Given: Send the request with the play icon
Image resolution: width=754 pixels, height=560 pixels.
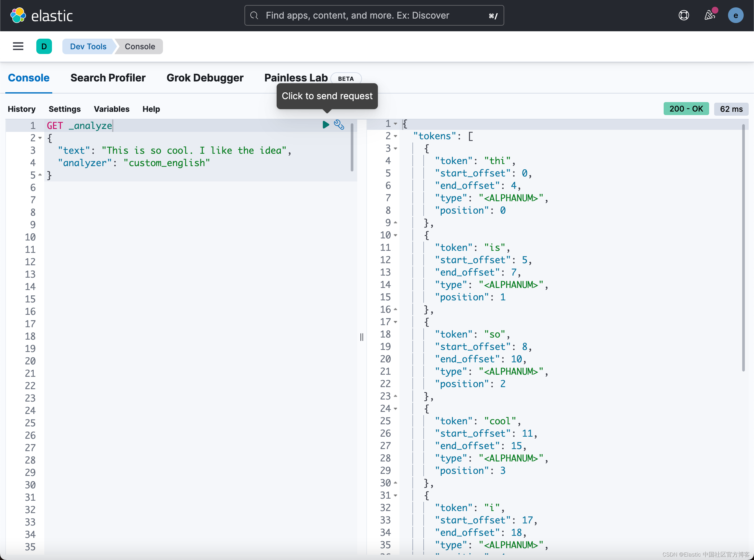Looking at the screenshot, I should coord(325,125).
